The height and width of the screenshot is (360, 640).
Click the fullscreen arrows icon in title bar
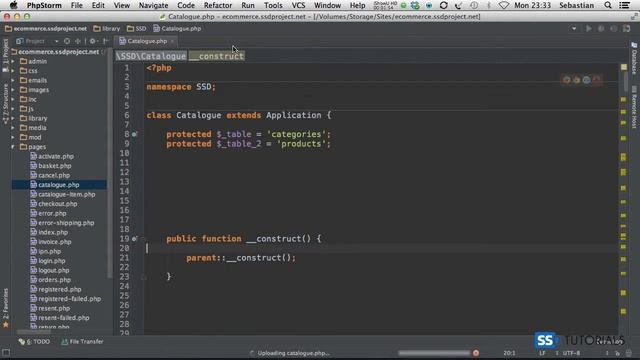(x=634, y=17)
